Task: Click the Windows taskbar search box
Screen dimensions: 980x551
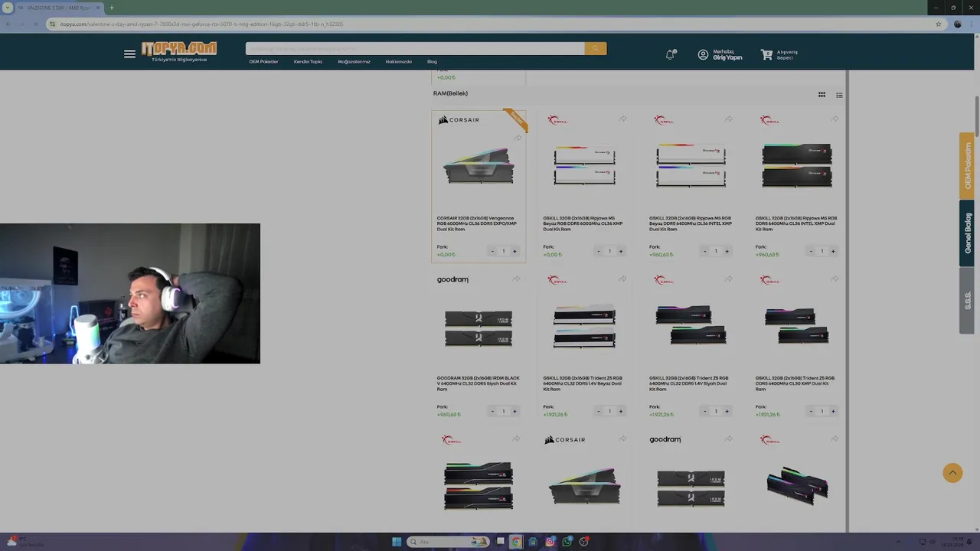Action: [x=449, y=542]
